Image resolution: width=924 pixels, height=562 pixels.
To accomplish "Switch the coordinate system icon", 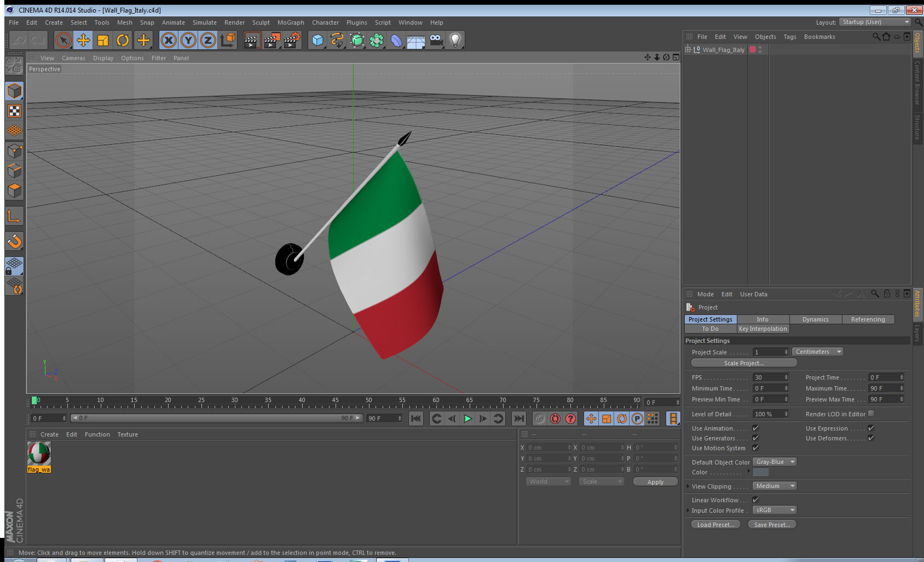I will (x=228, y=40).
